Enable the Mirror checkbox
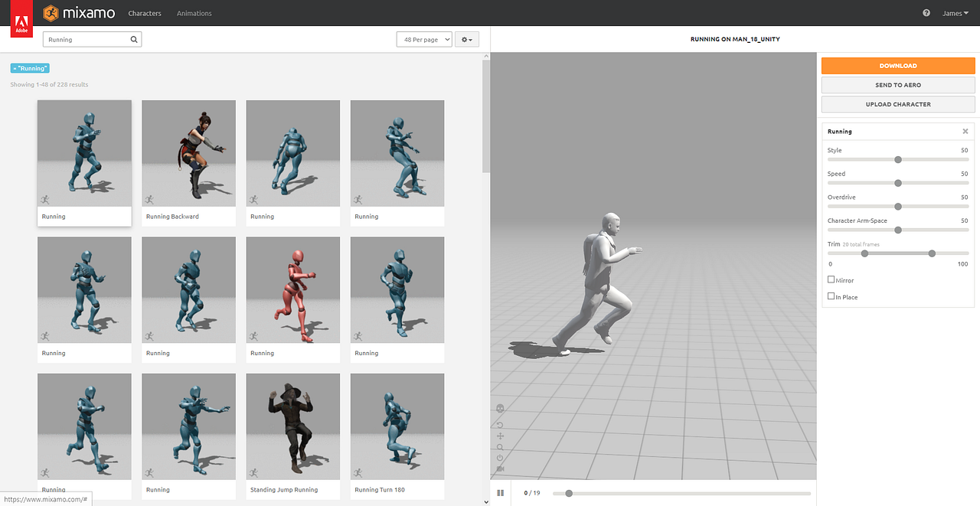Viewport: 980px width, 506px height. [831, 279]
